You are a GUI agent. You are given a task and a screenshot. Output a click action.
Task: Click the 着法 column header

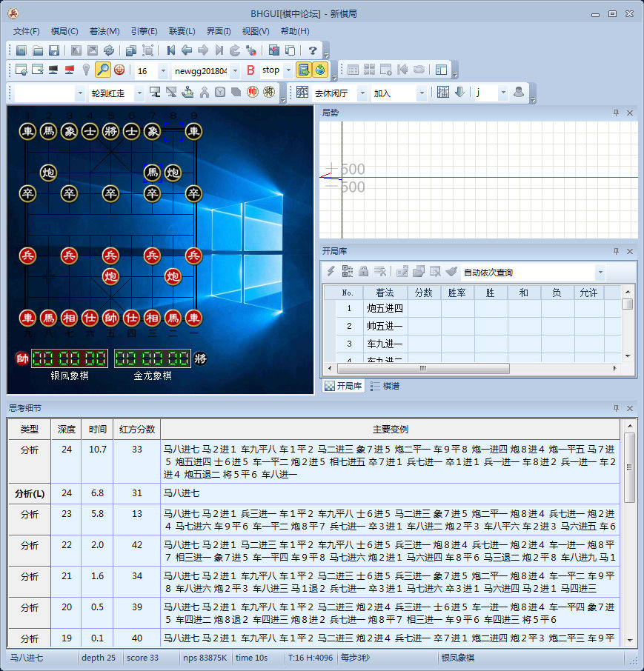(385, 293)
